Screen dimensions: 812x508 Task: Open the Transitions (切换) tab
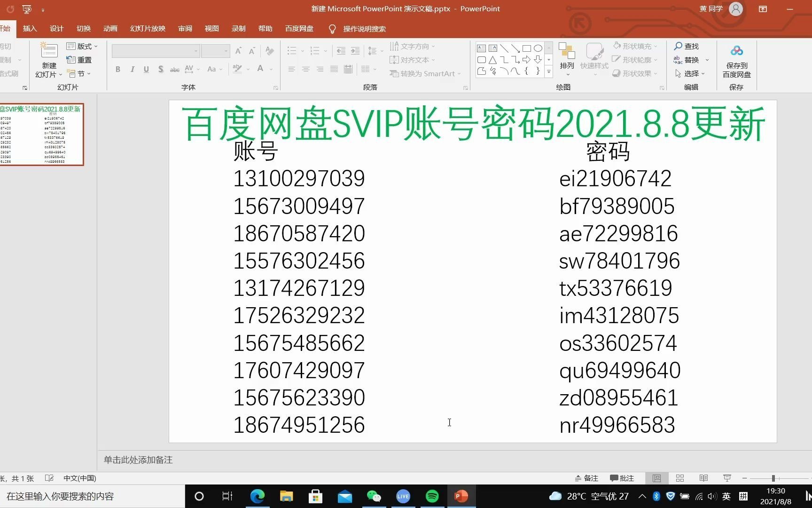tap(83, 29)
